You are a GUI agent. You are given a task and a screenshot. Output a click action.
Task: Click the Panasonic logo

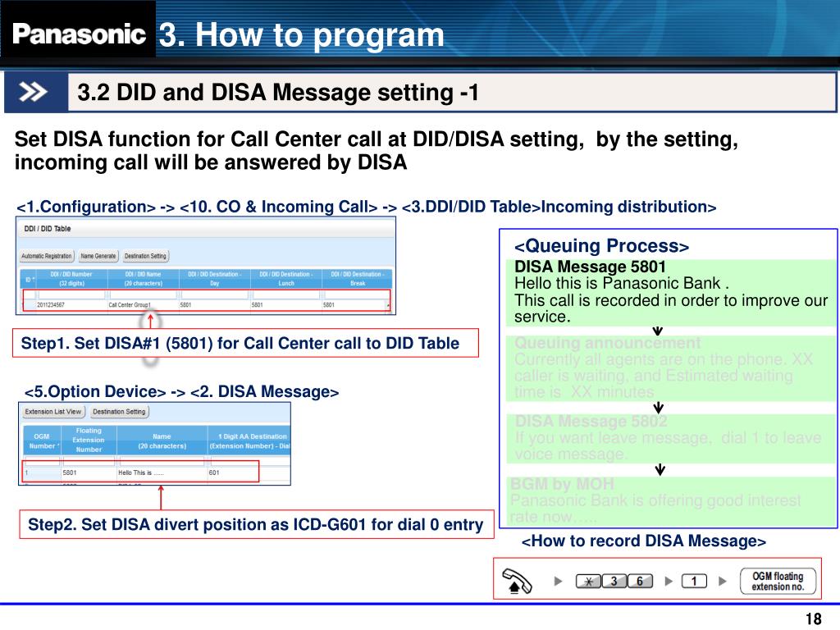(x=78, y=34)
